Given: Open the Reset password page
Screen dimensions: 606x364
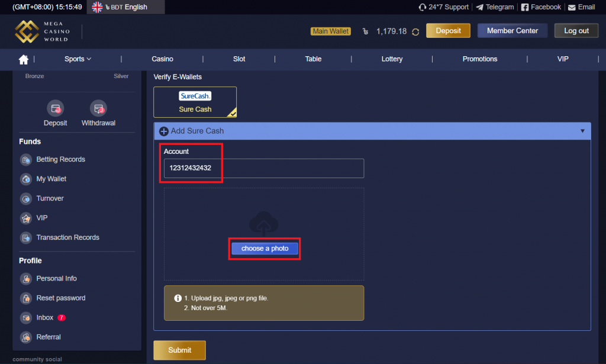Looking at the screenshot, I should [61, 298].
